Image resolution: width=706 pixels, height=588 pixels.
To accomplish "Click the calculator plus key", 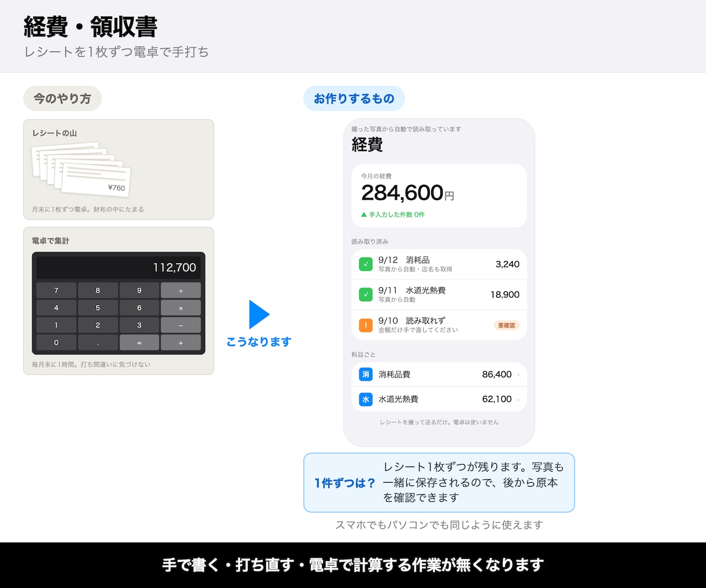I will [x=181, y=343].
